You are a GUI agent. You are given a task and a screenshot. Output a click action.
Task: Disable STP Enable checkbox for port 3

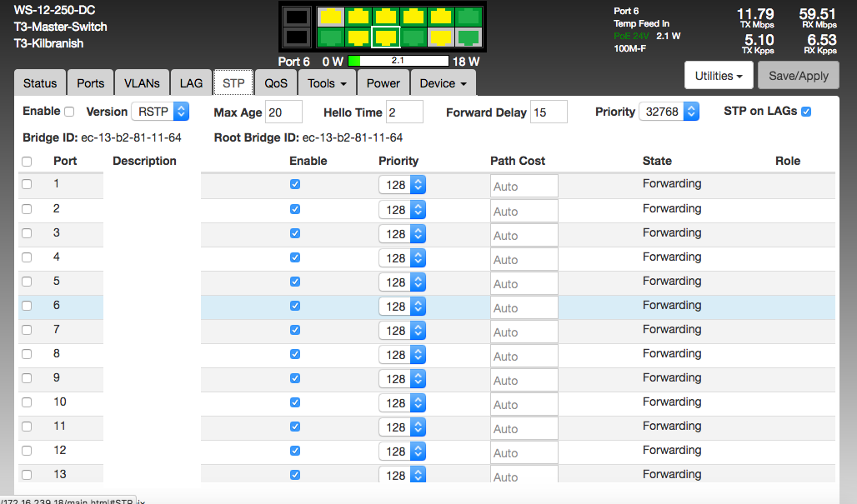click(295, 233)
